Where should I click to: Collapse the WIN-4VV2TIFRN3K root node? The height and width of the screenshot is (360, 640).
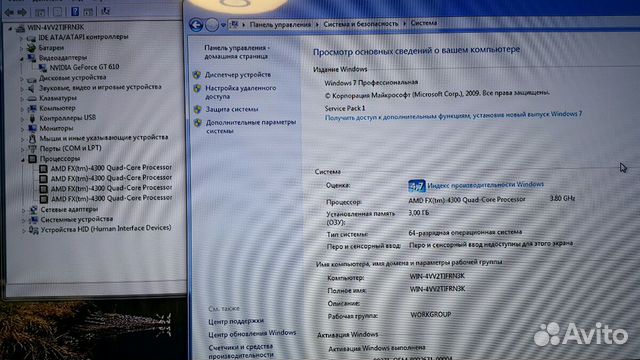[11, 28]
